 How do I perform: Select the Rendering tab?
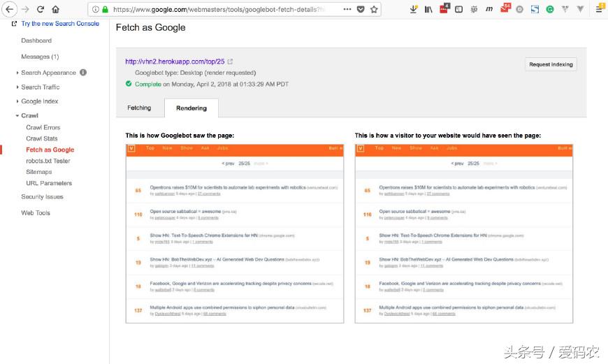[191, 108]
